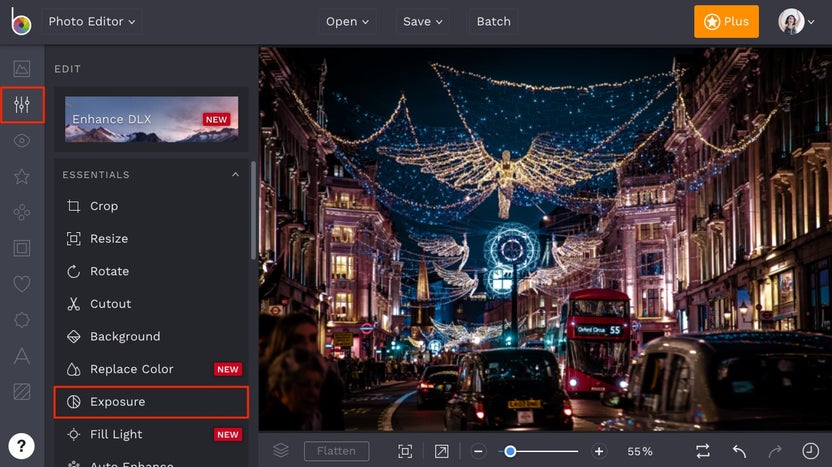Screen dimensions: 832x467
Task: Select the Resize tool
Action: click(x=151, y=239)
